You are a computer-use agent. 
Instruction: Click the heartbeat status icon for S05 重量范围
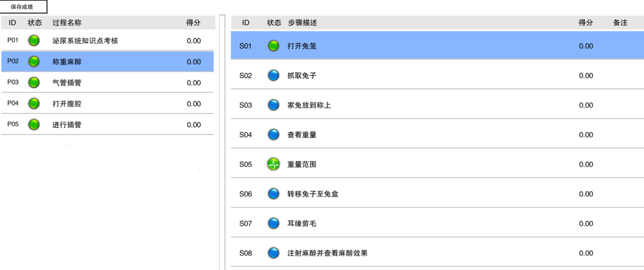(273, 164)
